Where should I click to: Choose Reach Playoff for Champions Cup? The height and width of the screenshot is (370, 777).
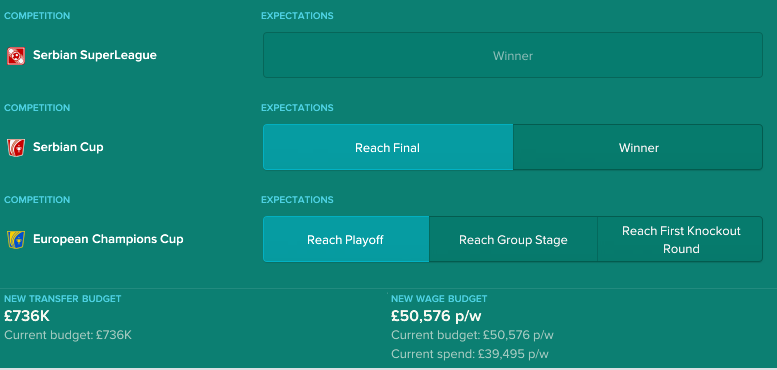point(346,239)
